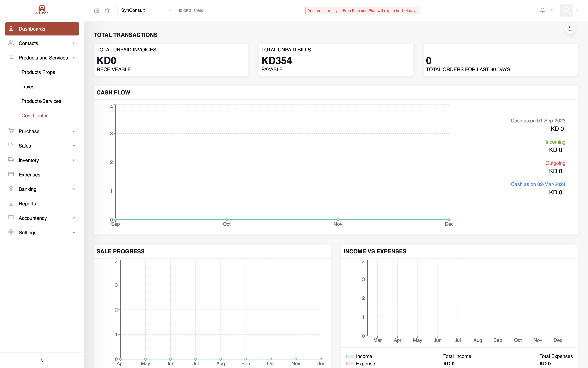This screenshot has width=588, height=368.
Task: Open Products/Services submenu item
Action: [41, 101]
